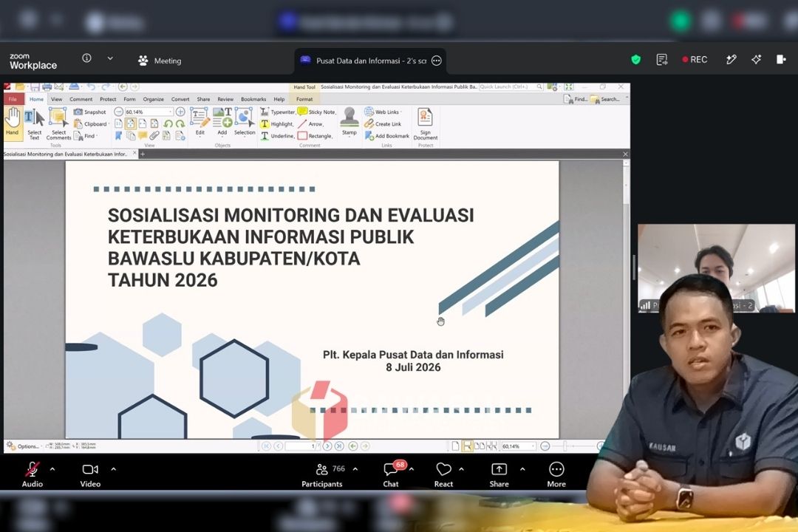Choose the Underline text tool
Screen dimensions: 798x532
278,136
